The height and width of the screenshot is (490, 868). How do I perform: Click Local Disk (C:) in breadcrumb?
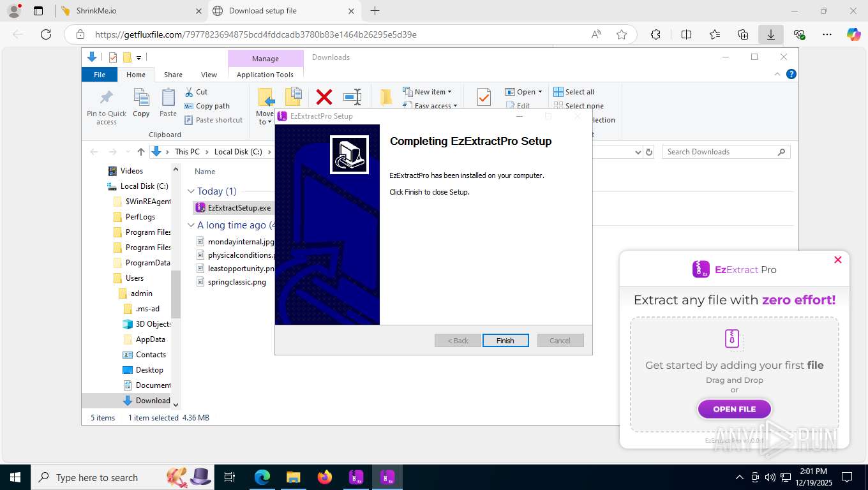click(238, 152)
